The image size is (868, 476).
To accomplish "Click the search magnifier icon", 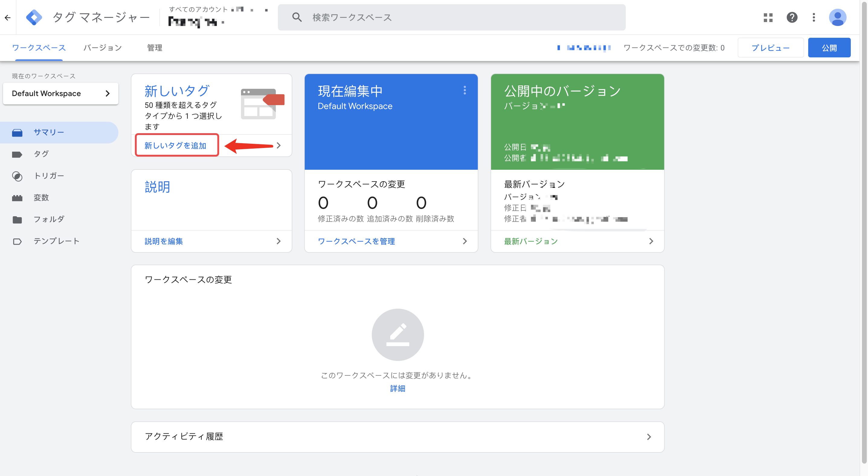I will [x=297, y=17].
